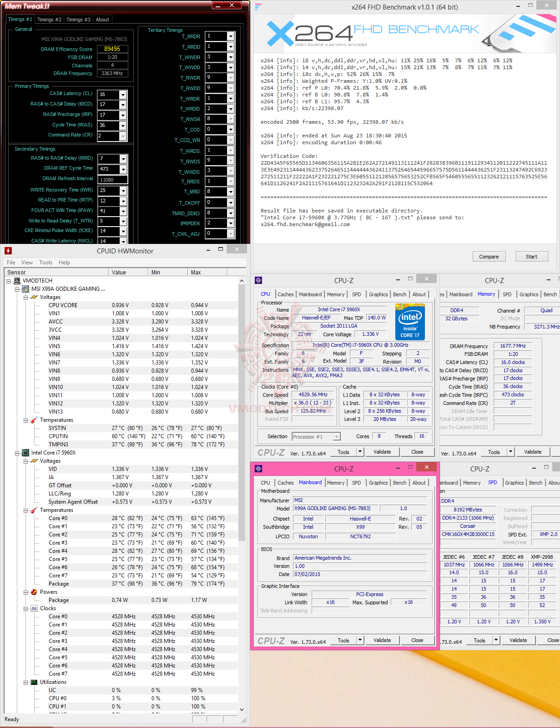Open the Processor #1 selection dropdown in CPU-Z
This screenshot has width=560, height=728.
pos(337,437)
